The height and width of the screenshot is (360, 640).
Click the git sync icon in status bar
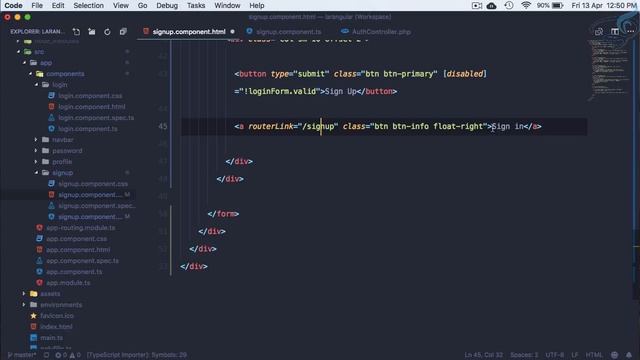(x=47, y=355)
